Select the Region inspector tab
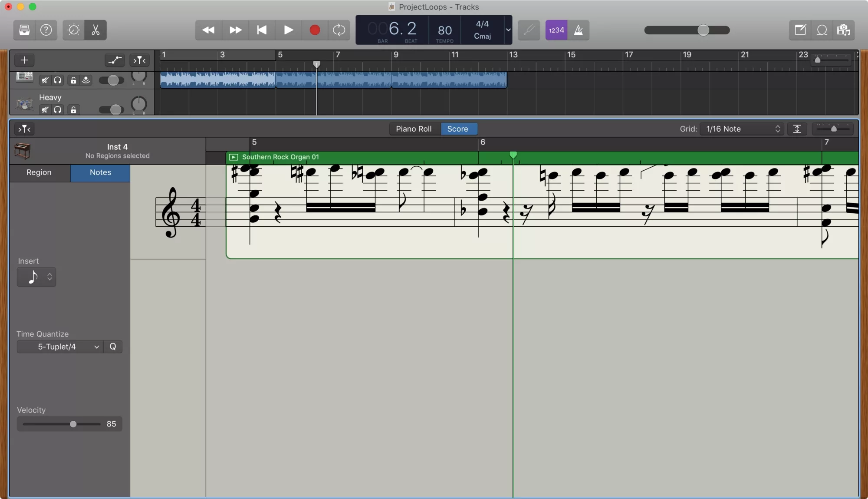Image resolution: width=868 pixels, height=499 pixels. (39, 172)
